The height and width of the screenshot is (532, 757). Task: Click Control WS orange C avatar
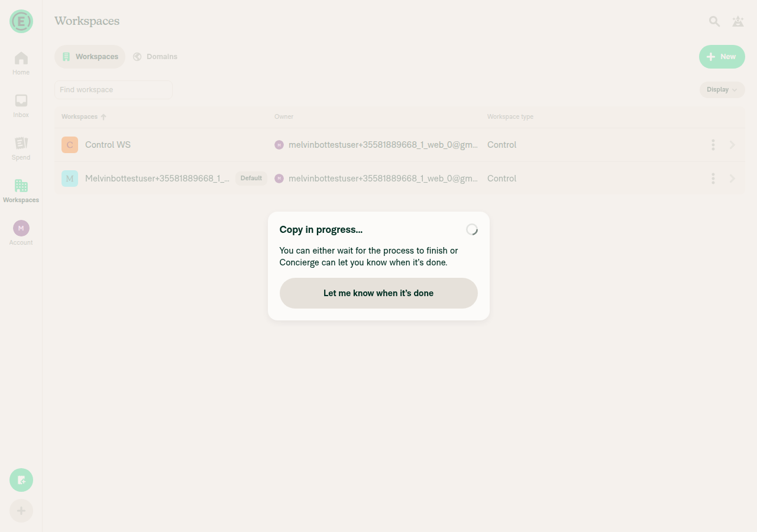coord(70,145)
